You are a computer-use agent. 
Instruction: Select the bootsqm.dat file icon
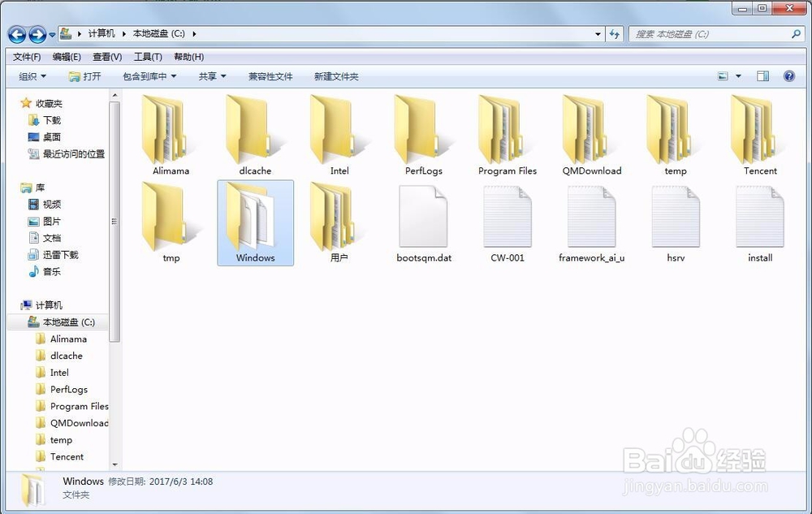(423, 217)
